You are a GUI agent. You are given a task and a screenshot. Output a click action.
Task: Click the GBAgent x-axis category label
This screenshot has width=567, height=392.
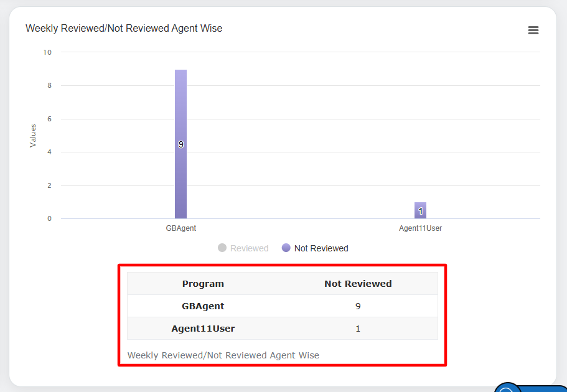181,228
